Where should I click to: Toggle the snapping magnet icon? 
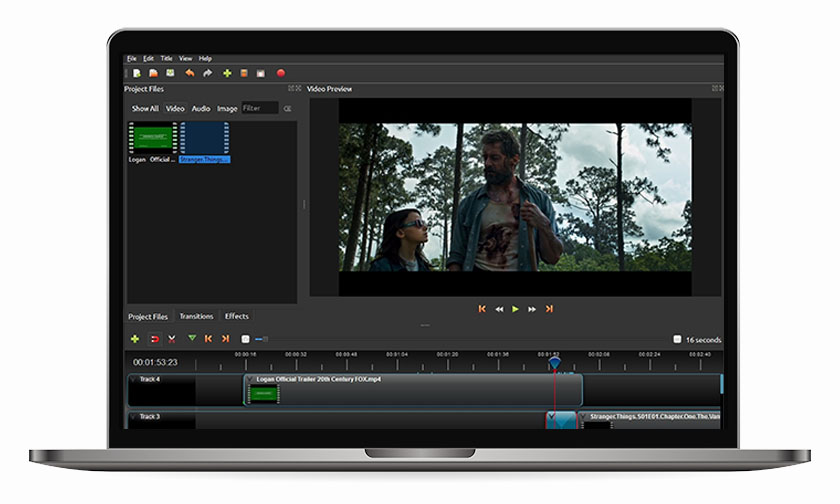[154, 338]
